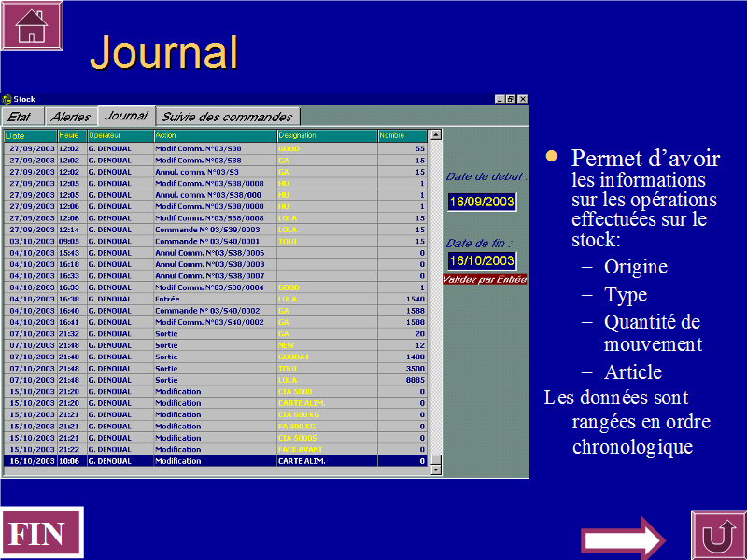Viewport: 747px width, 560px height.
Task: Click the Stock window title icon
Action: [7, 99]
